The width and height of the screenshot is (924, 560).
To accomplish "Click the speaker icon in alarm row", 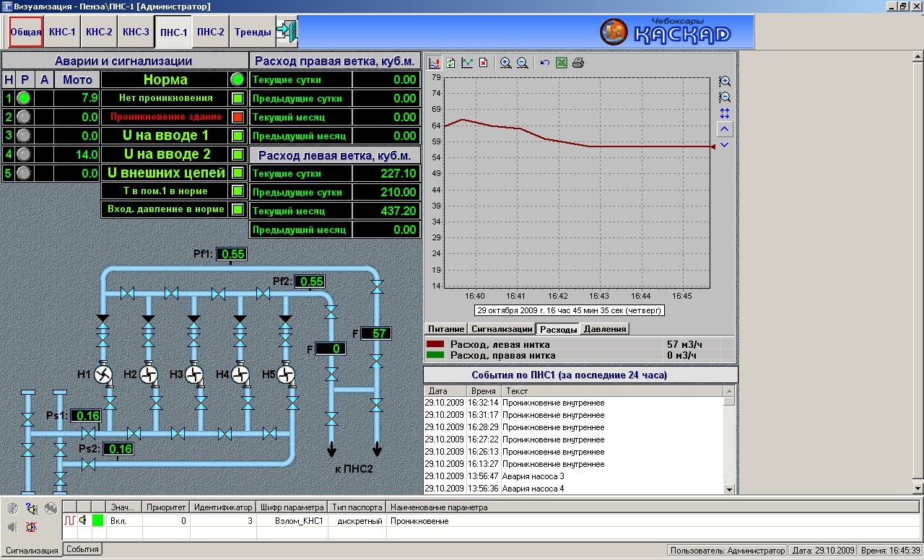I will tap(83, 520).
